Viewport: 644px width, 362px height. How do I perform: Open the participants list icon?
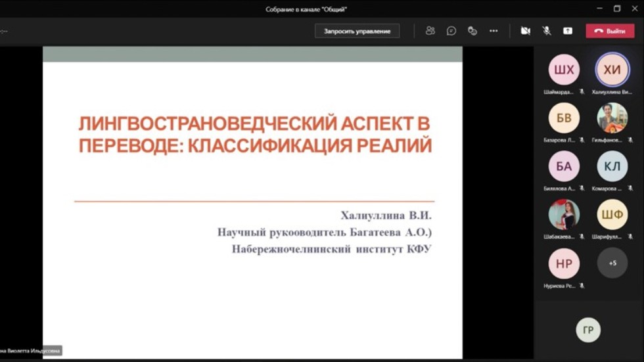click(x=430, y=31)
